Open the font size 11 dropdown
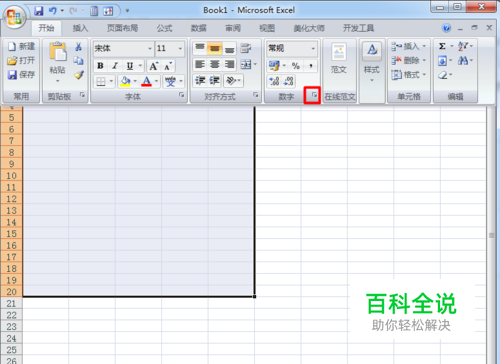This screenshot has height=364, width=500. (x=180, y=49)
